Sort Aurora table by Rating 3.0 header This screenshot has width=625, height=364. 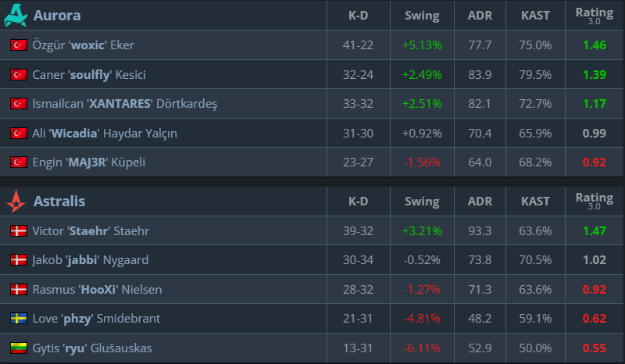click(x=594, y=16)
